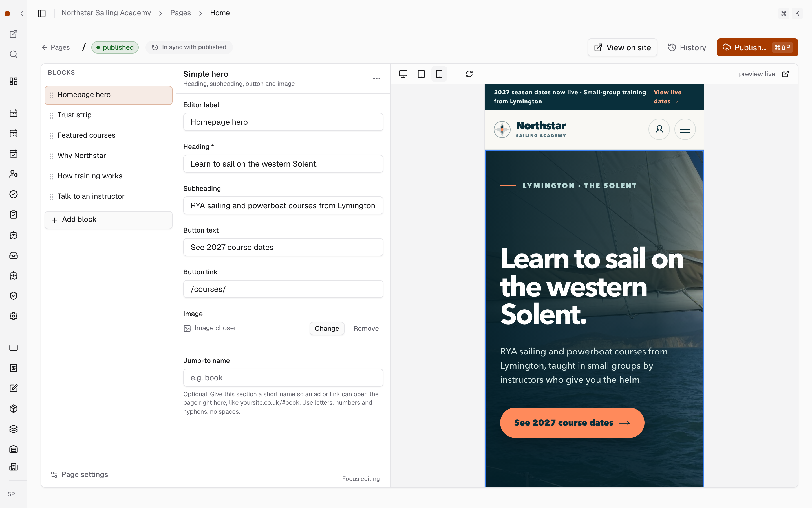Remove the chosen hero image
Image resolution: width=812 pixels, height=508 pixels.
click(x=366, y=328)
